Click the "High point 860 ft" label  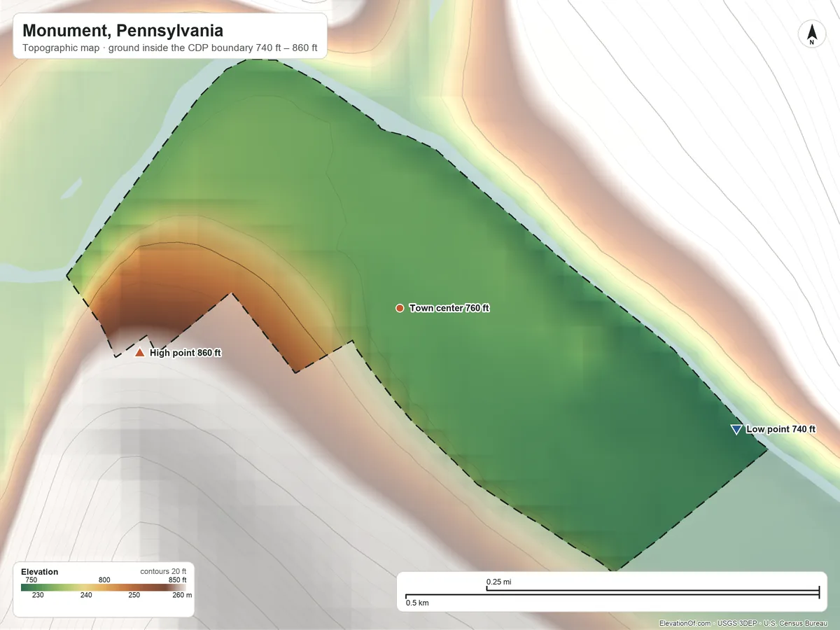185,353
